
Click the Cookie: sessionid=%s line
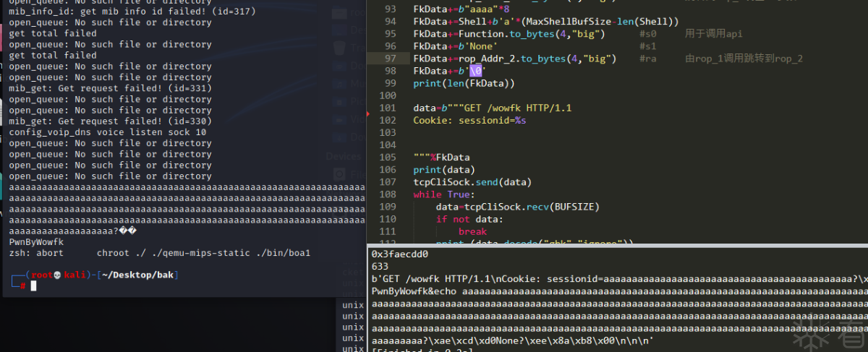point(469,120)
